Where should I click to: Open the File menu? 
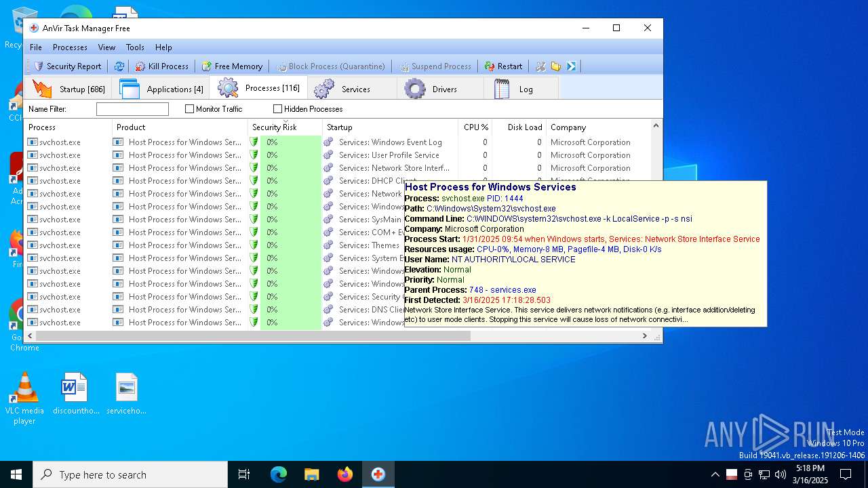coord(36,47)
